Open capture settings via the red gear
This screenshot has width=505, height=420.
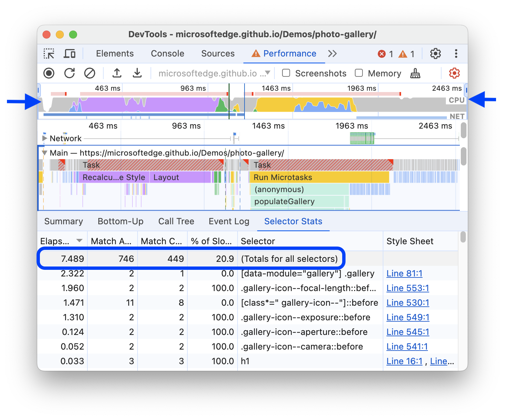click(x=454, y=73)
